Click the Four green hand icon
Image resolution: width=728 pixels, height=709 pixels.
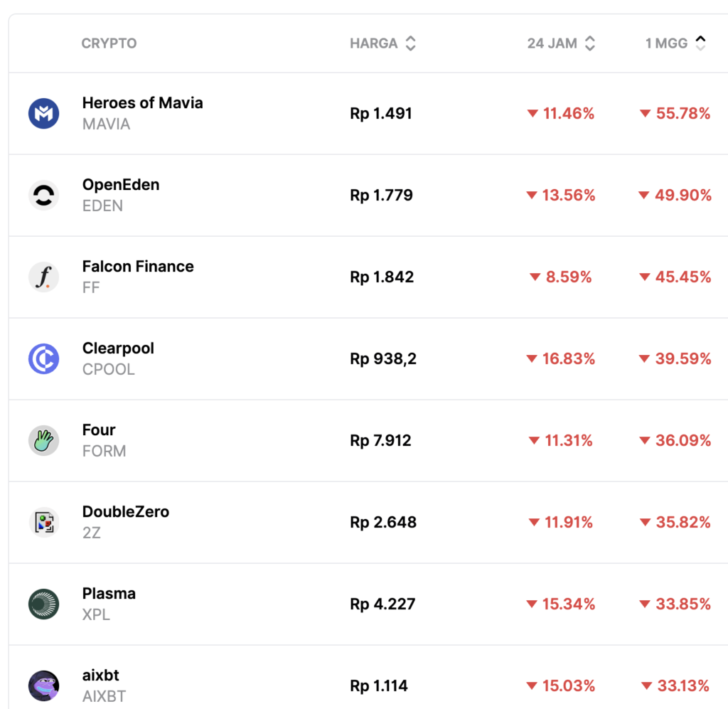pyautogui.click(x=43, y=441)
